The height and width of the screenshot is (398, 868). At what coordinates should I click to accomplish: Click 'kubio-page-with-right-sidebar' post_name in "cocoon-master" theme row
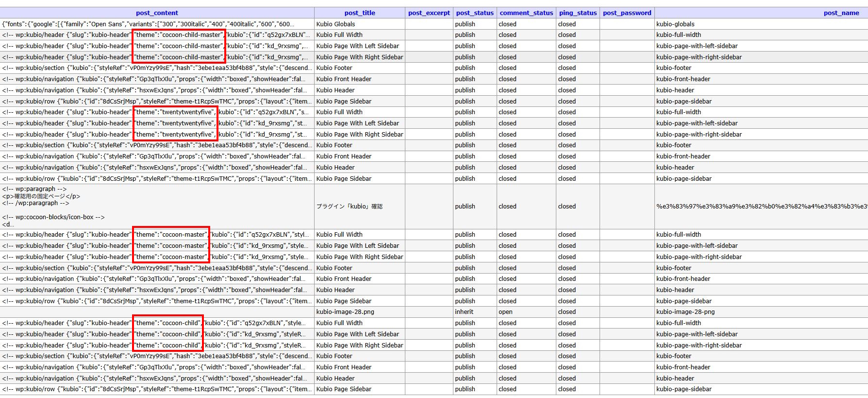(761, 257)
